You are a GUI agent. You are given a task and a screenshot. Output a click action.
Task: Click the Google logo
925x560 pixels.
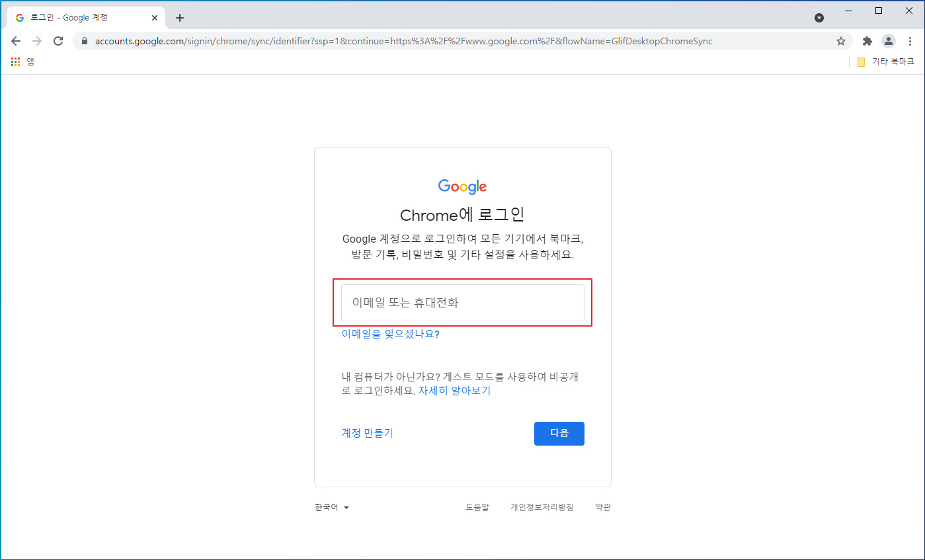(x=463, y=186)
